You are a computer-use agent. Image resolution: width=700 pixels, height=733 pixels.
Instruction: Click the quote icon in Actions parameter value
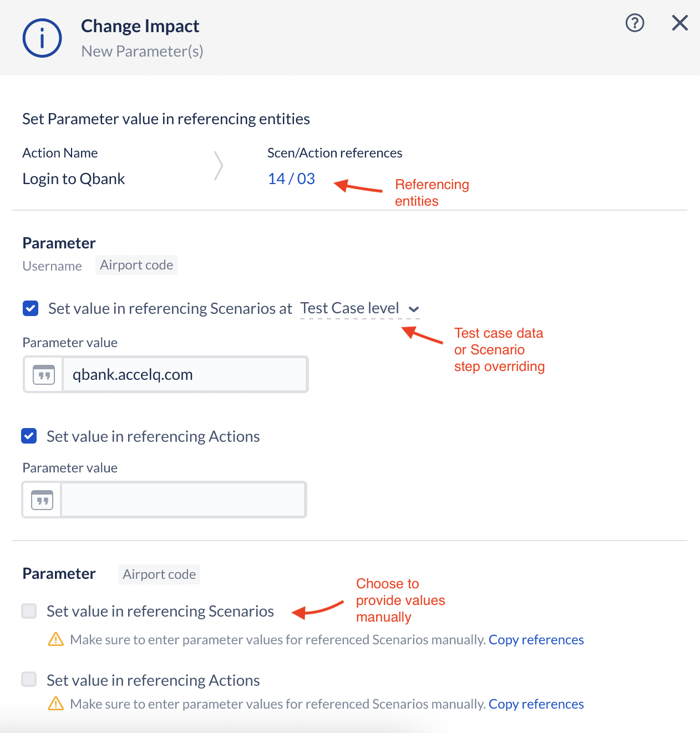(42, 500)
